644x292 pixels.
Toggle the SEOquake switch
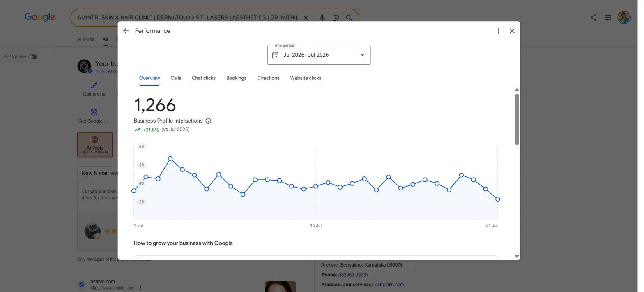[x=32, y=57]
